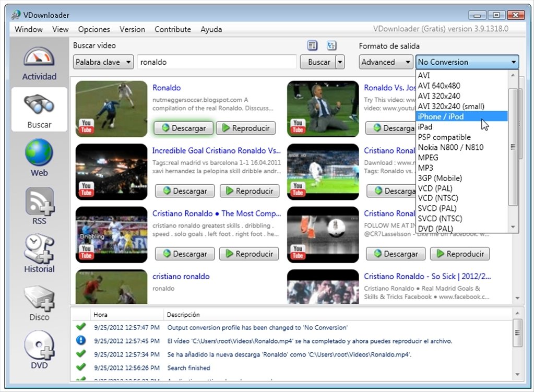The height and width of the screenshot is (392, 534).
Task: Click Descargar for The Most Complete video
Action: (185, 254)
